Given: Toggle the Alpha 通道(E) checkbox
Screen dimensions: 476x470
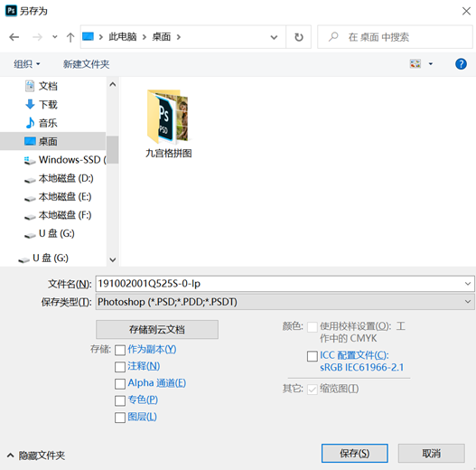Looking at the screenshot, I should (x=120, y=384).
